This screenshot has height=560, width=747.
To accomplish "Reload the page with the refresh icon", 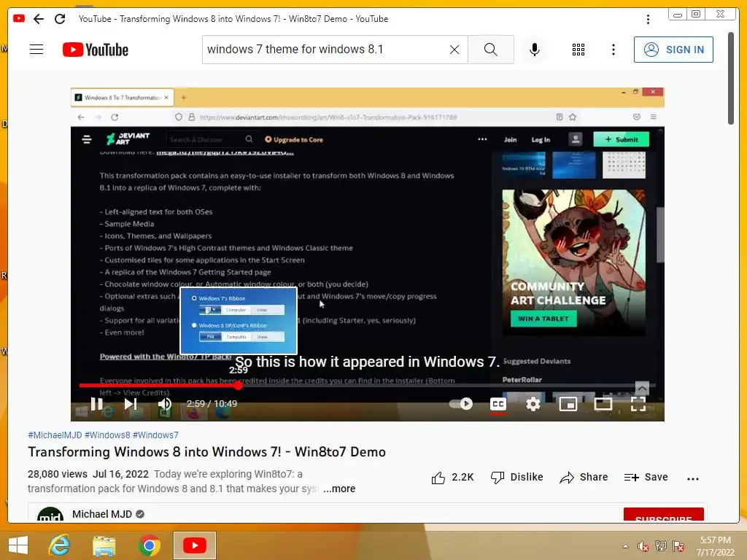I will click(60, 19).
